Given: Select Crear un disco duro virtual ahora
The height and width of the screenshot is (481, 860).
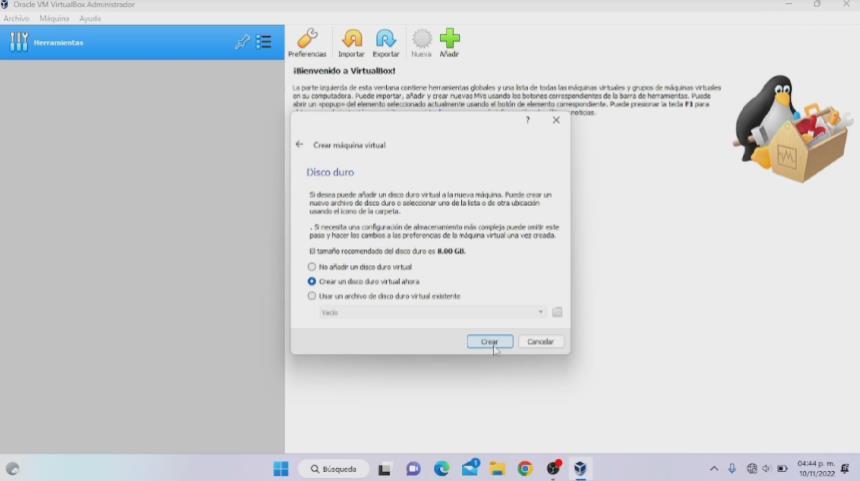Looking at the screenshot, I should coord(364,281).
